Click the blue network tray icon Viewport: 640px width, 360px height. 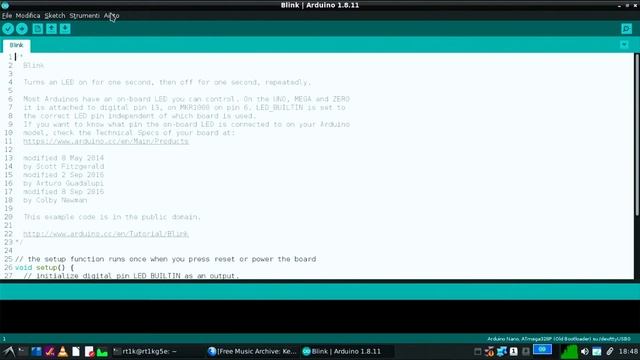pyautogui.click(x=502, y=351)
